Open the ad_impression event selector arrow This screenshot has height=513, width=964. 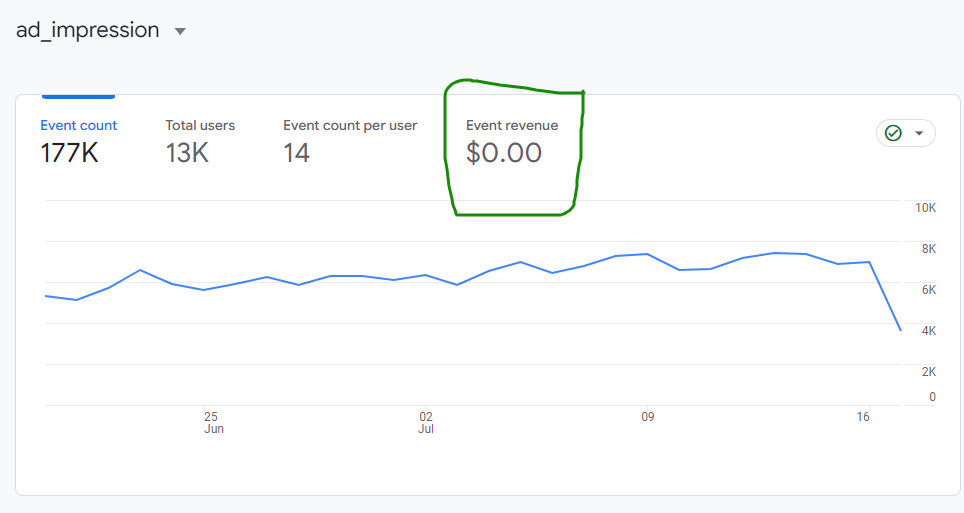180,31
